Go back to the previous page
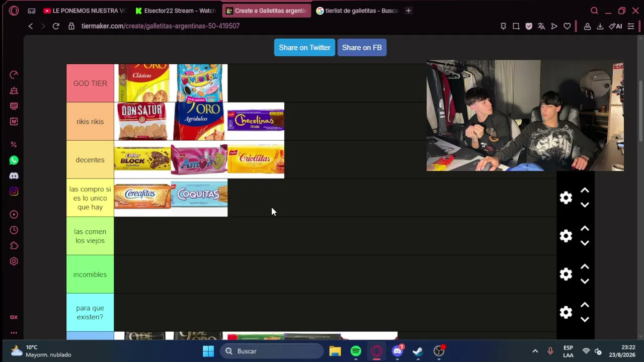The image size is (644, 362). (31, 26)
